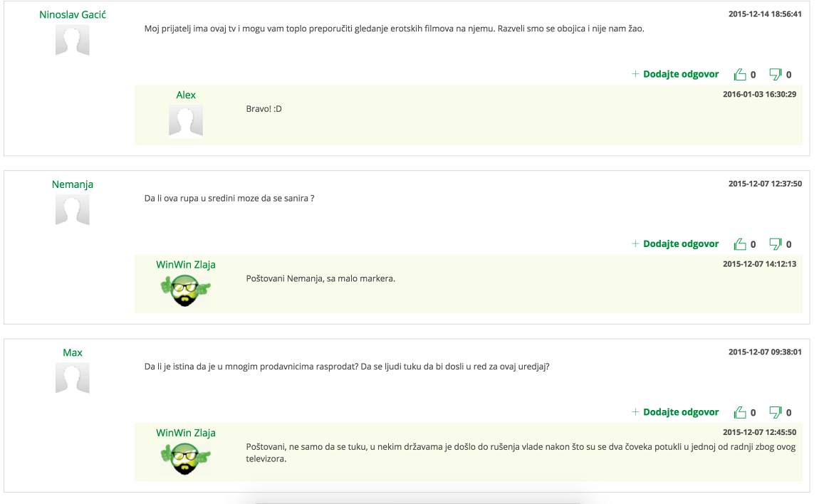Click WinWin Zlaja mascot avatar replying to Nemanja
The height and width of the screenshot is (504, 819).
coord(185,290)
